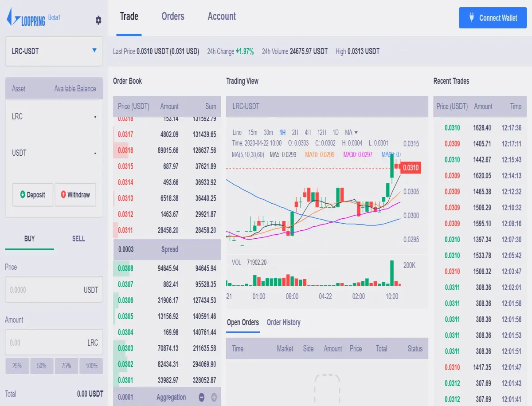Click the Spread row in order book

[167, 249]
